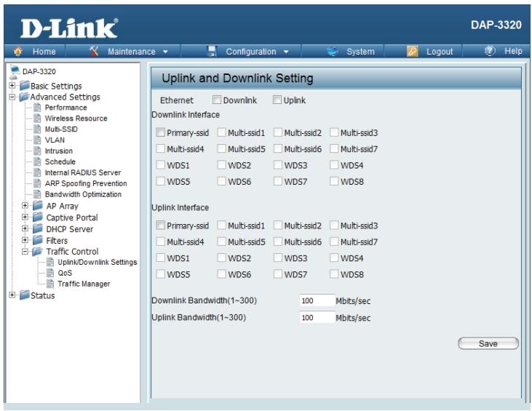Click the Save button
Viewport: 532px width, 411px height.
[x=488, y=343]
